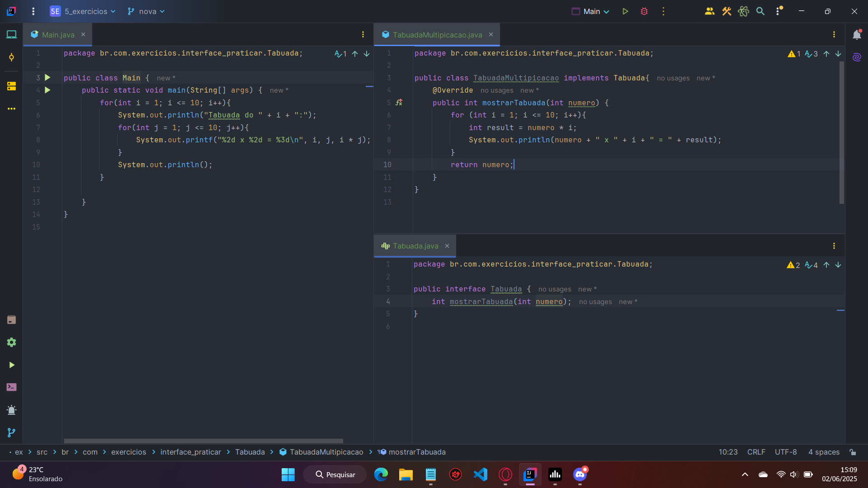Open the IntelliJ main menu (three dots)

click(33, 11)
